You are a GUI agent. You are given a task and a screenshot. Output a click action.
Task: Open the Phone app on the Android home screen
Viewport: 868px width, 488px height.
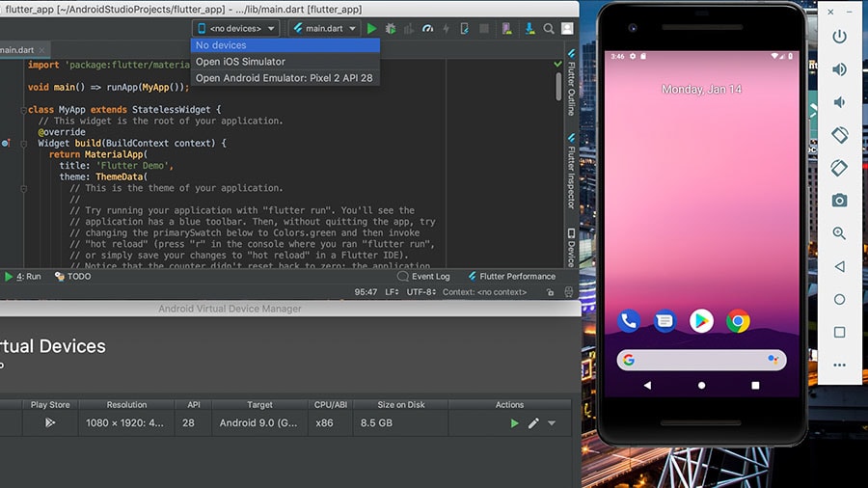pyautogui.click(x=628, y=321)
